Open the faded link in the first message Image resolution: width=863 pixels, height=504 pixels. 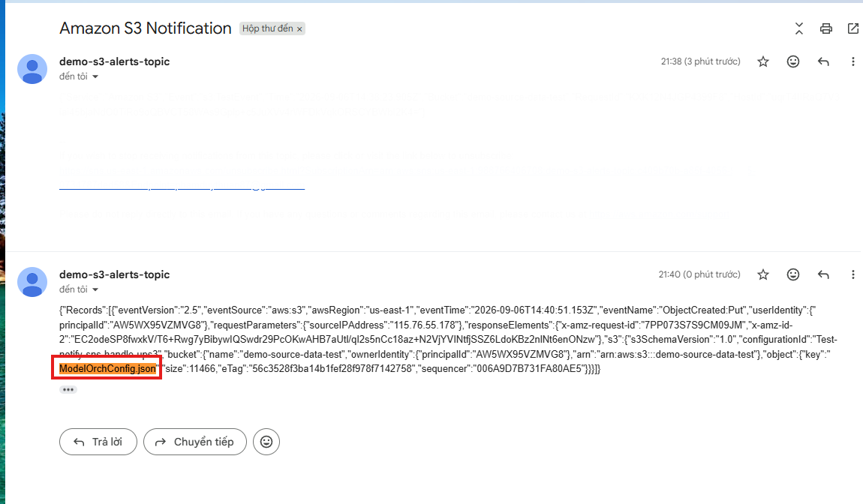pos(182,186)
